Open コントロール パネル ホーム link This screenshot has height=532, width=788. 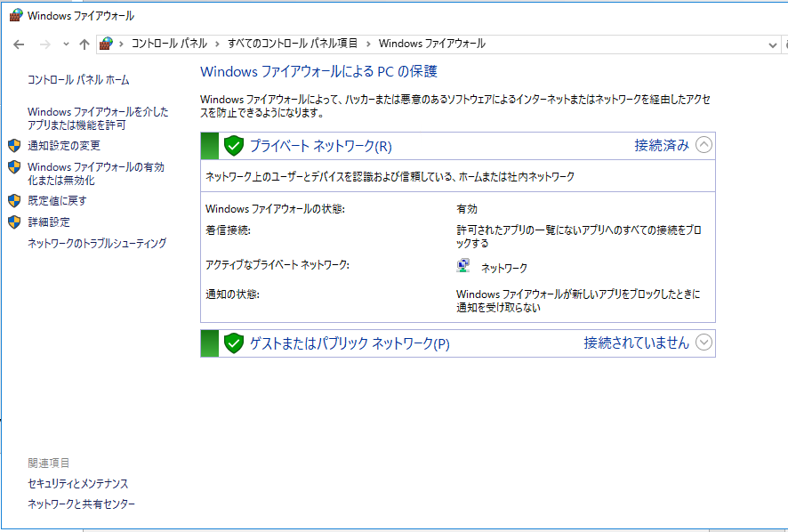pyautogui.click(x=78, y=80)
